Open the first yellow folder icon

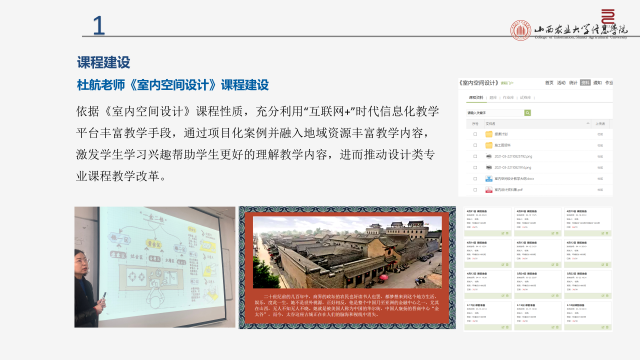489,134
